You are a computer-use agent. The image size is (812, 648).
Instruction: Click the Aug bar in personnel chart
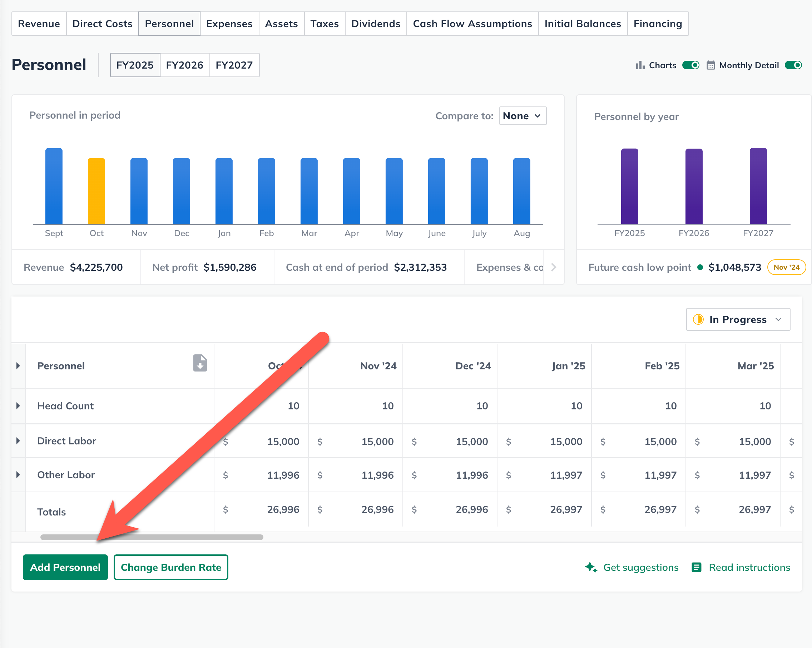click(522, 191)
